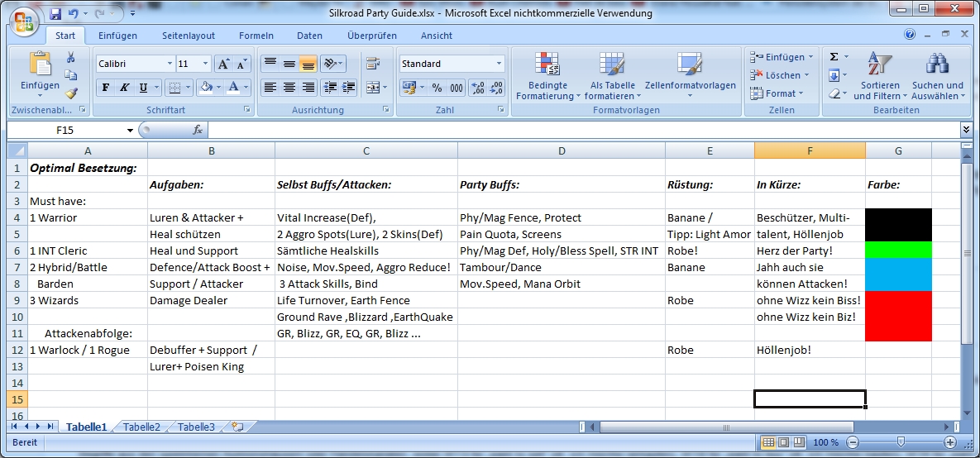Open the number format Standard dropdown

click(499, 64)
